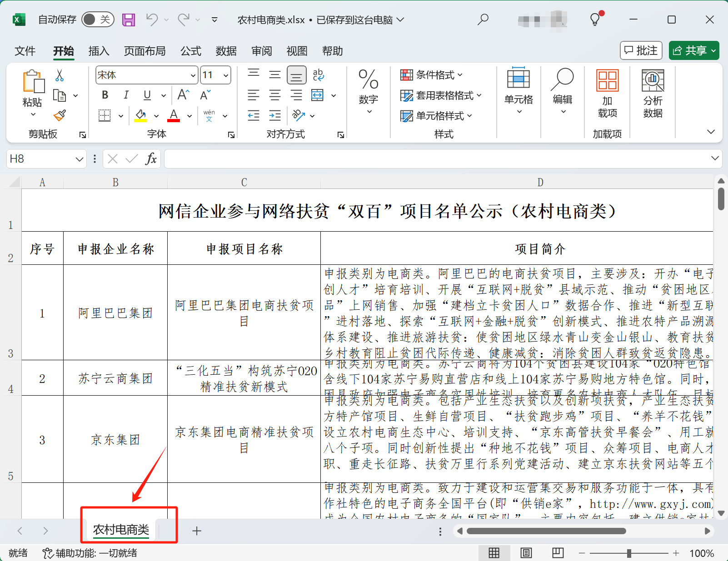This screenshot has height=561, width=728.
Task: Open conditional formatting options
Action: pyautogui.click(x=429, y=74)
